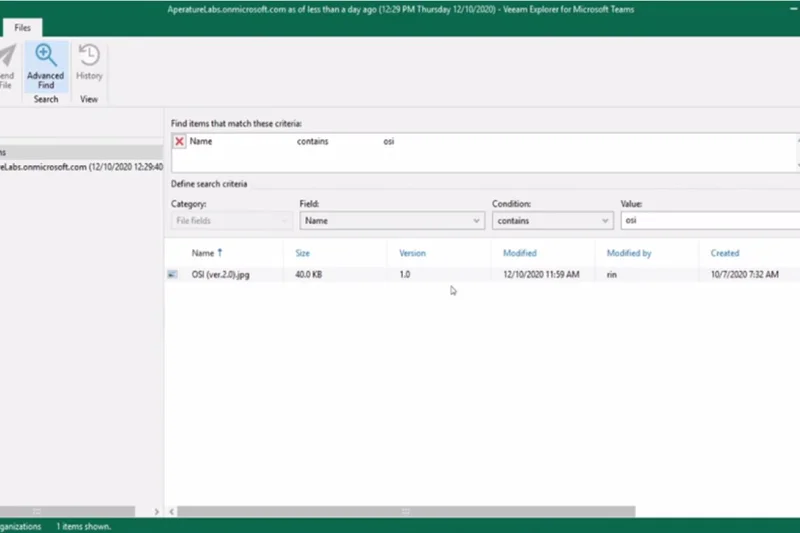Select the onmicrosoft.com organization tree node
The image size is (800, 533).
(x=82, y=167)
